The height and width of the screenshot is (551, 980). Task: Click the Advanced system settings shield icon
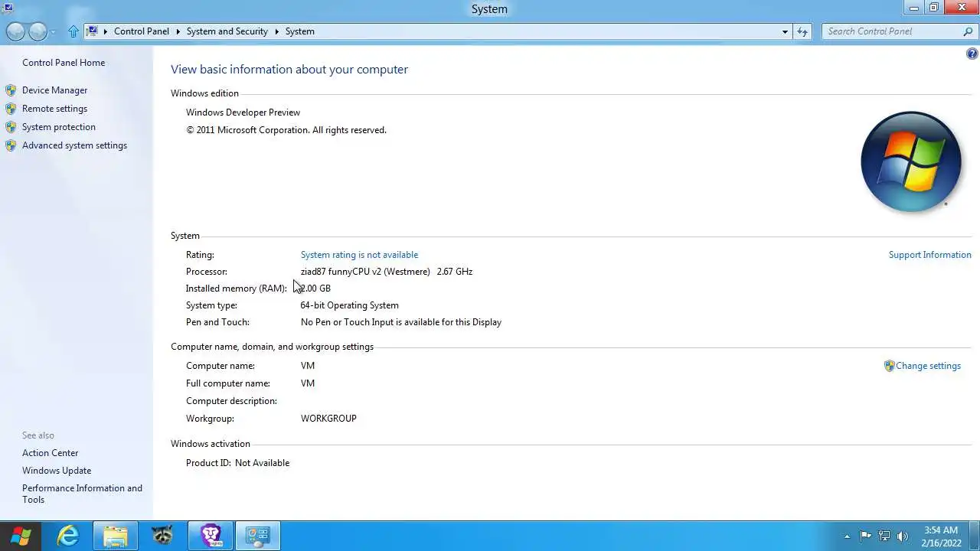[11, 145]
